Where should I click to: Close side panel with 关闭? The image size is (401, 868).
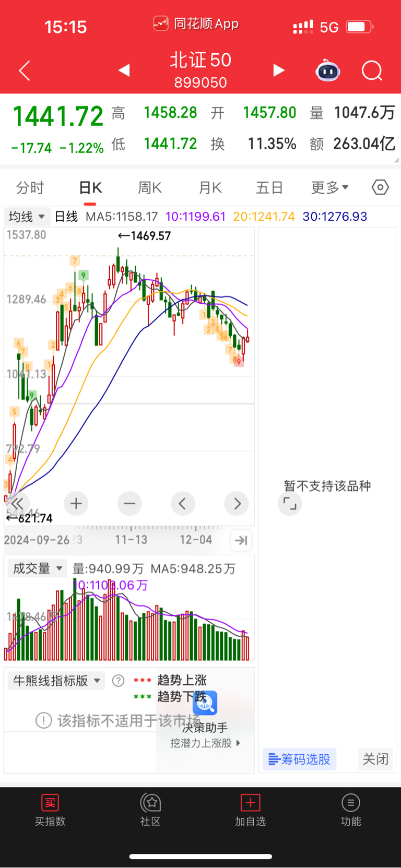coord(376,759)
